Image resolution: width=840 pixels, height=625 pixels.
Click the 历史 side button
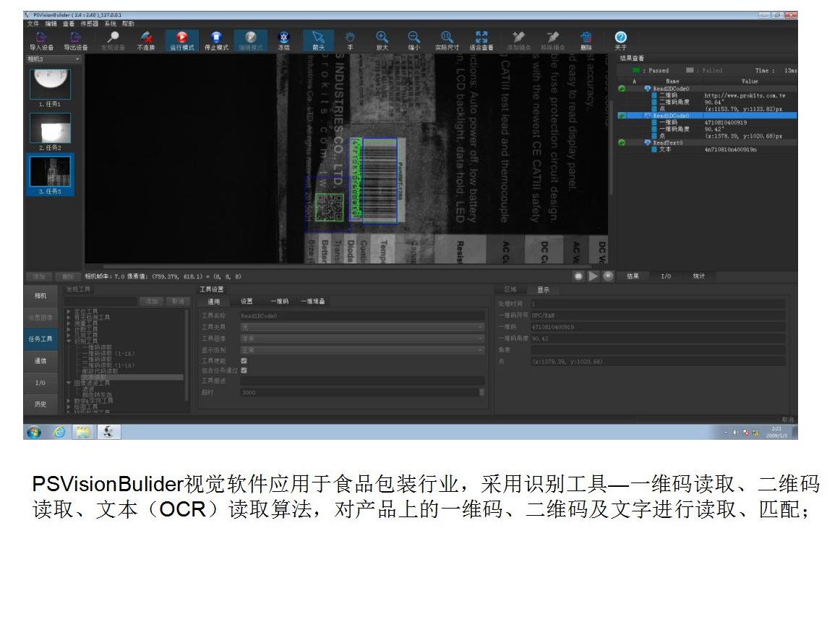(40, 404)
